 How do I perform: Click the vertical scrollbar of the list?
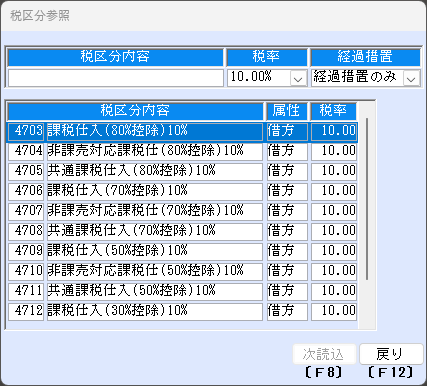[x=367, y=199]
